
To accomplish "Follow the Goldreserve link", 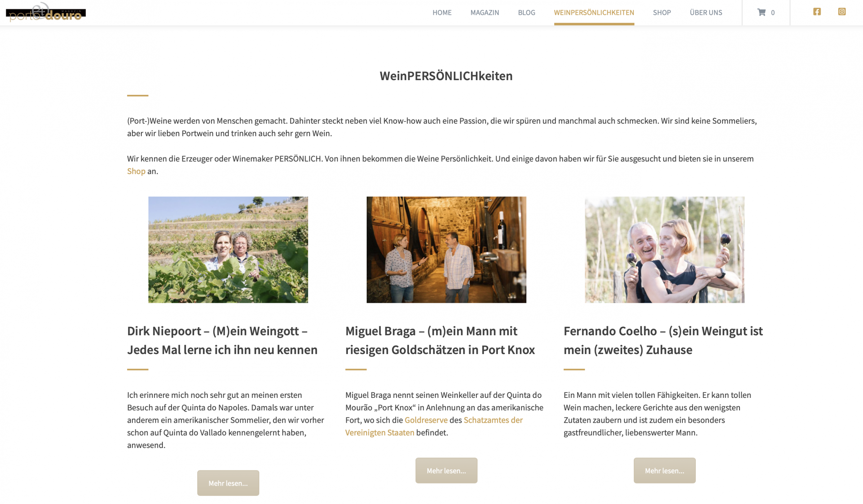I will click(426, 420).
